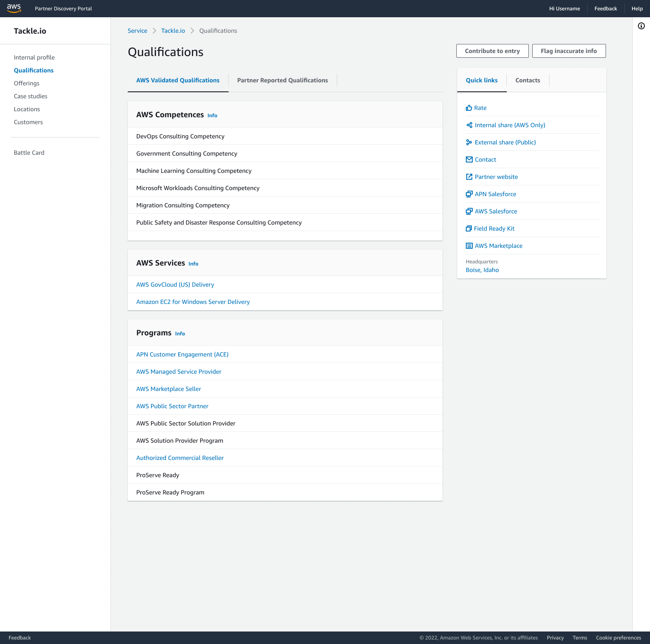This screenshot has width=650, height=644.
Task: Click the Field Ready Kit link text
Action: tap(494, 228)
